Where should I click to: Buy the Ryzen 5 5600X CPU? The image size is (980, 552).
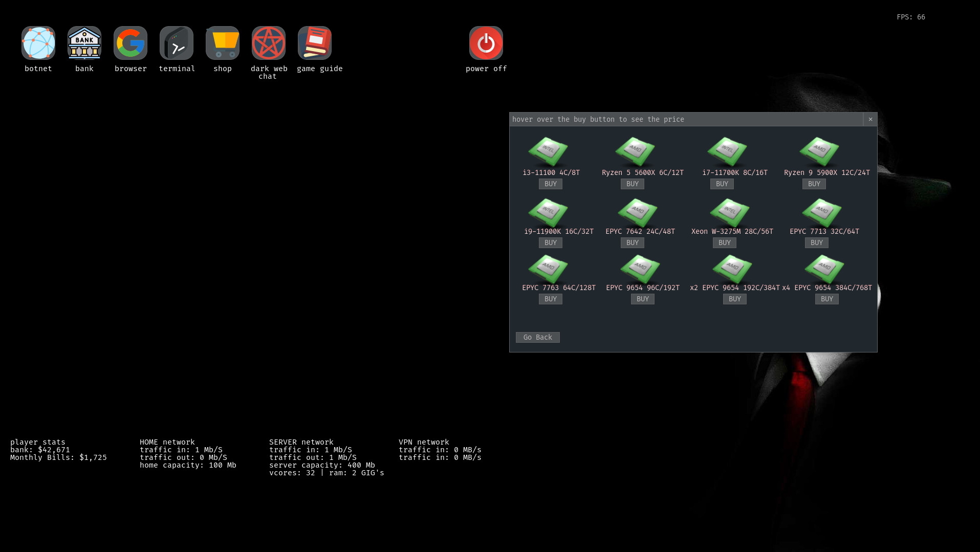point(632,184)
